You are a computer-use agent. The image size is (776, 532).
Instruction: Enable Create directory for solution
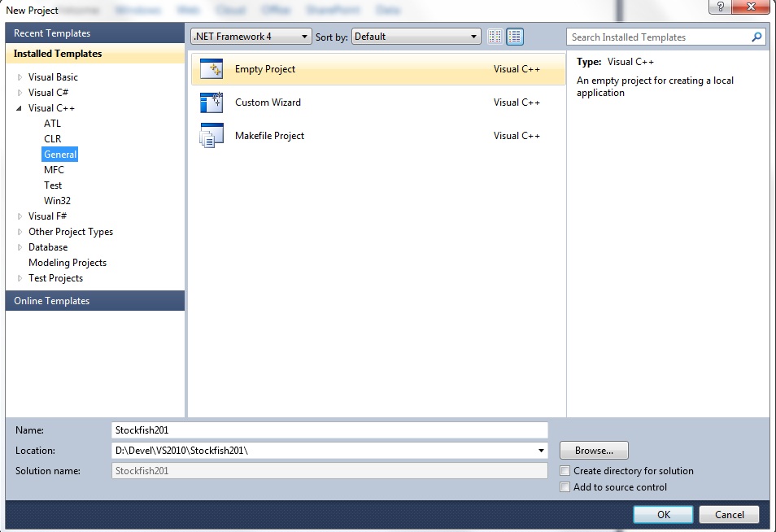click(565, 471)
